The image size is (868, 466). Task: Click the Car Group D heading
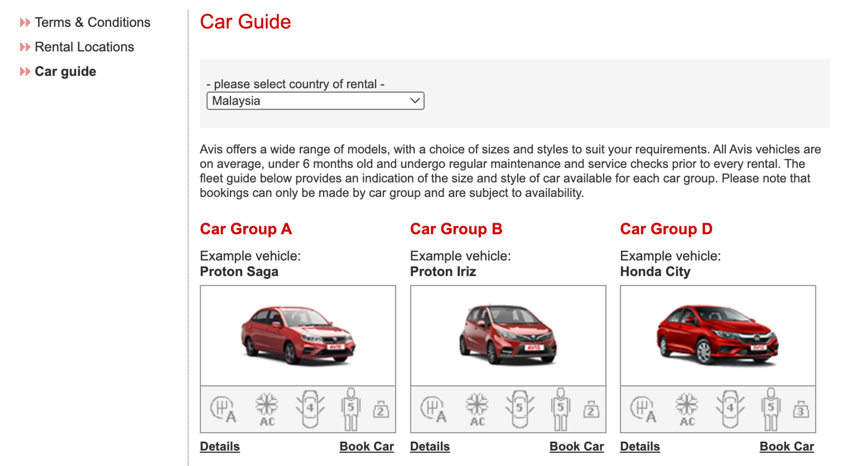pos(666,229)
